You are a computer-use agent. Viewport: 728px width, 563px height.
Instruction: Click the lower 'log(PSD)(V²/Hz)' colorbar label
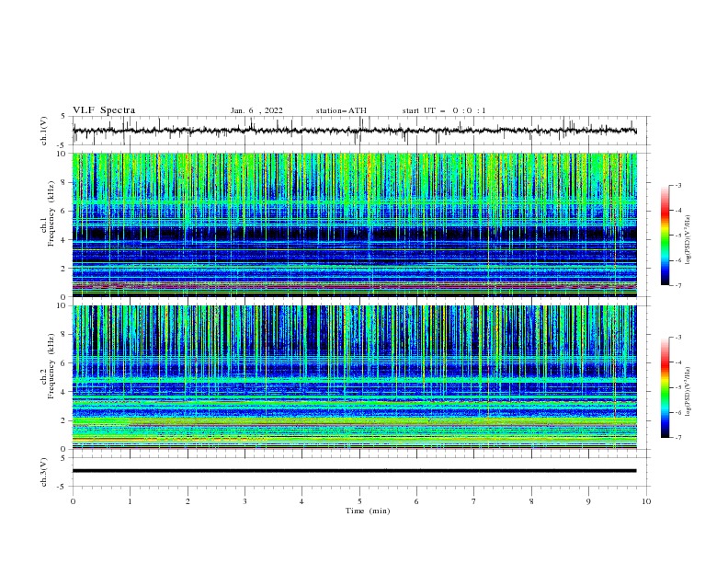tap(688, 392)
